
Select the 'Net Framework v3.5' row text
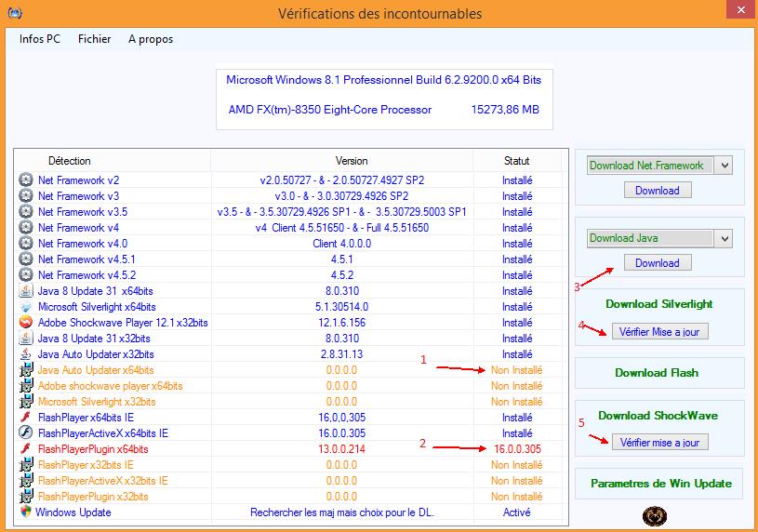(83, 212)
